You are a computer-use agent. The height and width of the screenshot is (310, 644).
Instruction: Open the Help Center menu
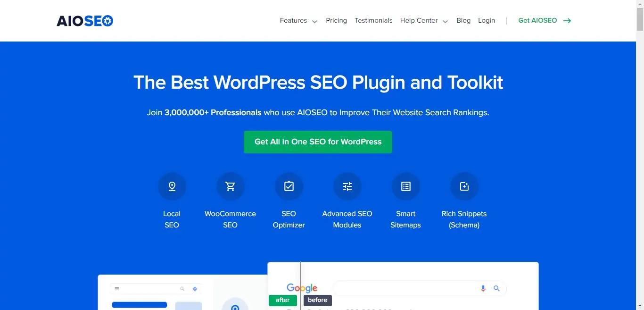click(x=419, y=20)
